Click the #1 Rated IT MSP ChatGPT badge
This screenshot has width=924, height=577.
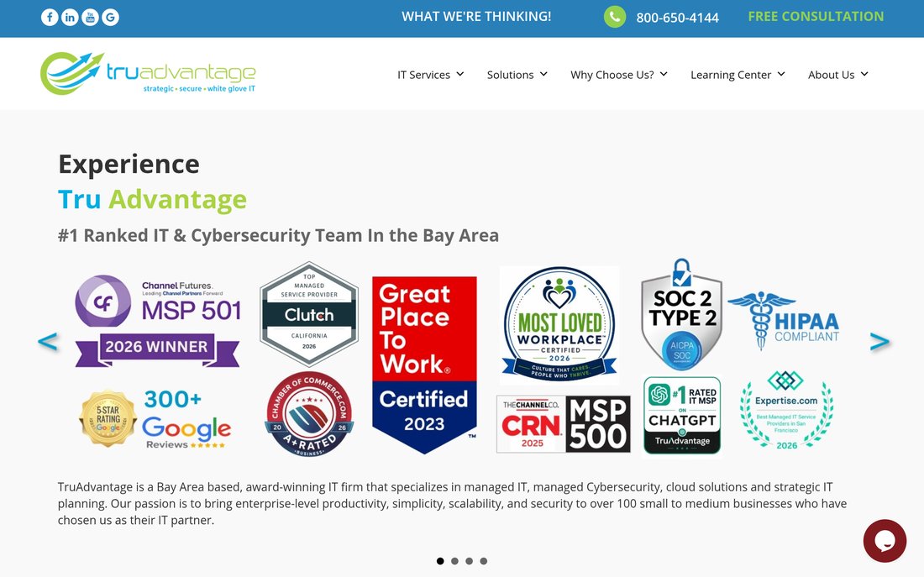pyautogui.click(x=682, y=416)
